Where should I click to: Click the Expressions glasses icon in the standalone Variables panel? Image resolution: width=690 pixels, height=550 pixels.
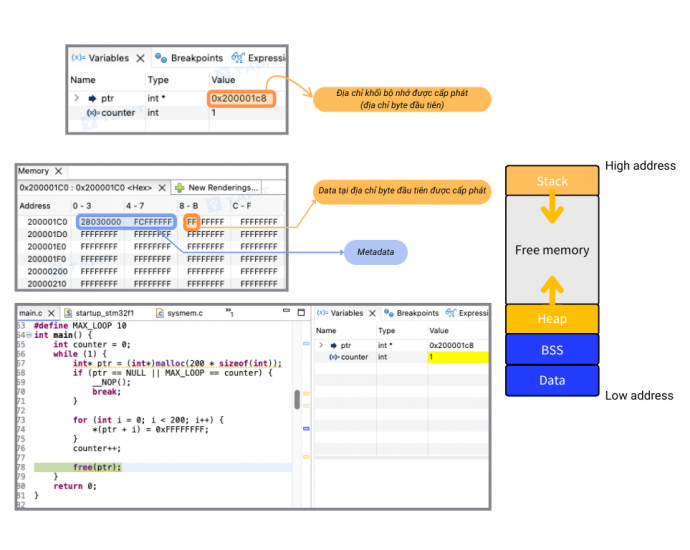[238, 58]
